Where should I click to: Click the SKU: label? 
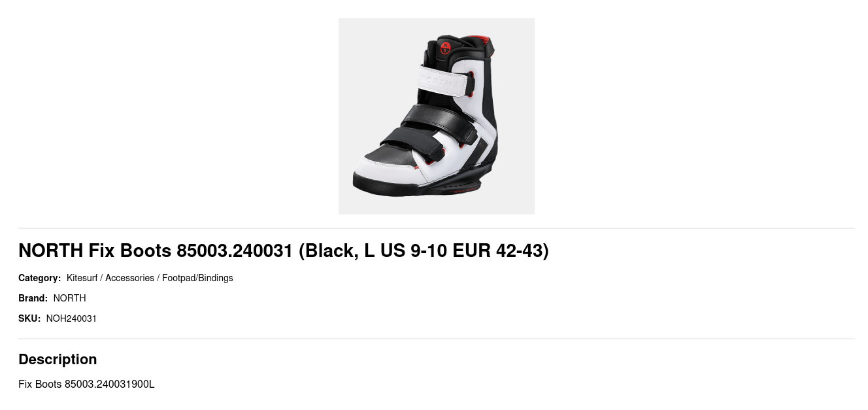29,318
